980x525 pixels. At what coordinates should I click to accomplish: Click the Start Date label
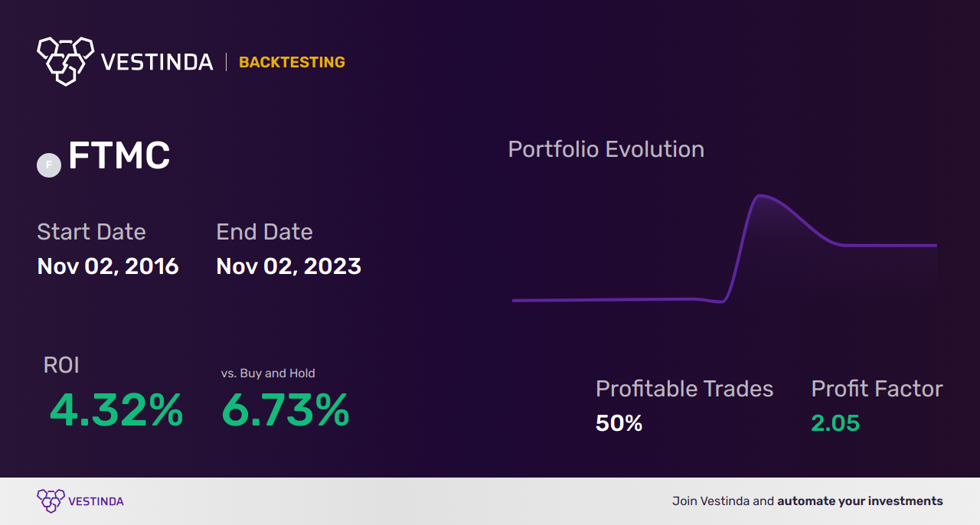click(x=91, y=232)
